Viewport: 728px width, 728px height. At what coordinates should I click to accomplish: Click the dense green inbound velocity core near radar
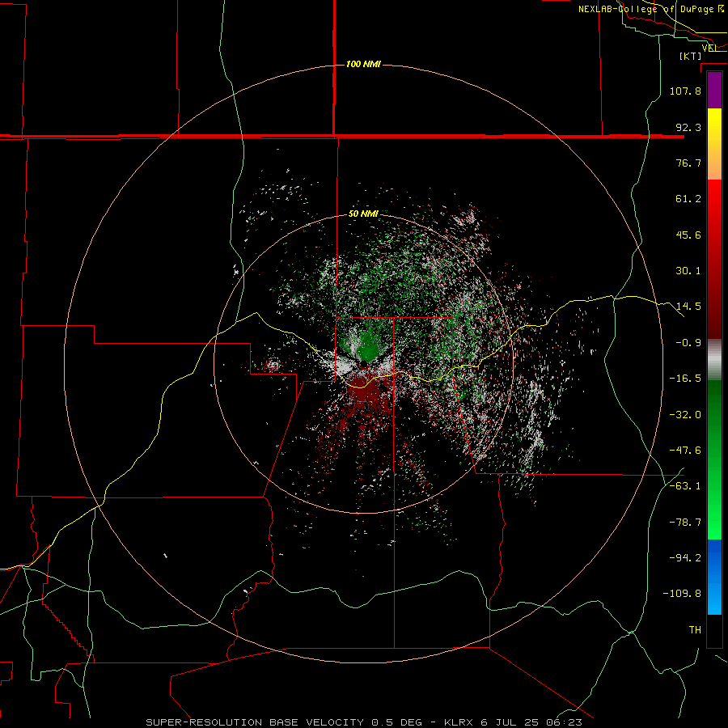coord(366,346)
